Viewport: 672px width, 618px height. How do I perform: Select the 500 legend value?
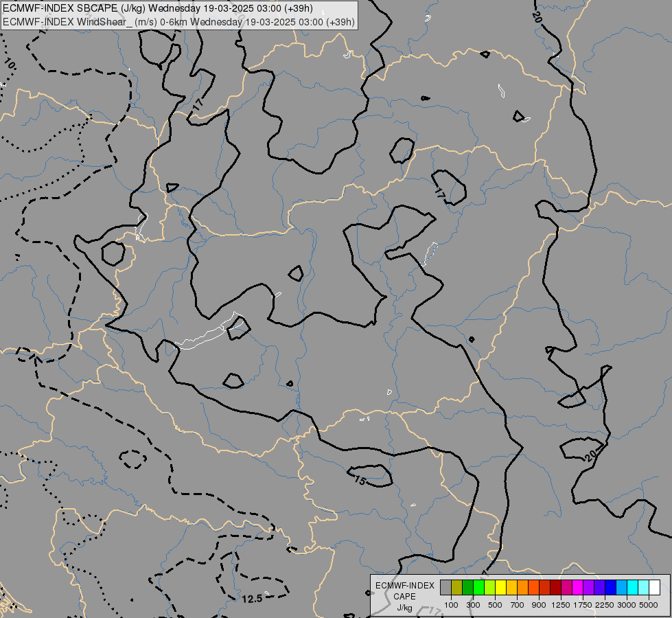tap(495, 605)
